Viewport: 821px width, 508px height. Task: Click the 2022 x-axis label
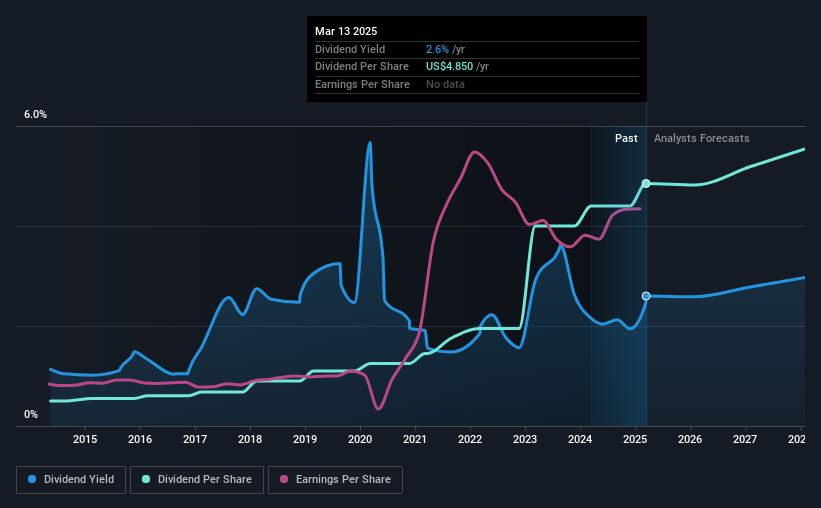pos(470,439)
